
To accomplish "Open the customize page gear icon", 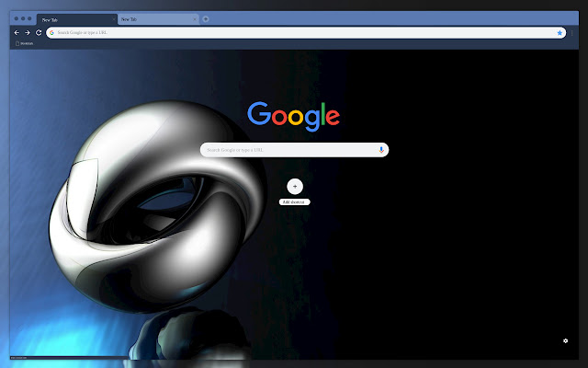I will pyautogui.click(x=566, y=340).
